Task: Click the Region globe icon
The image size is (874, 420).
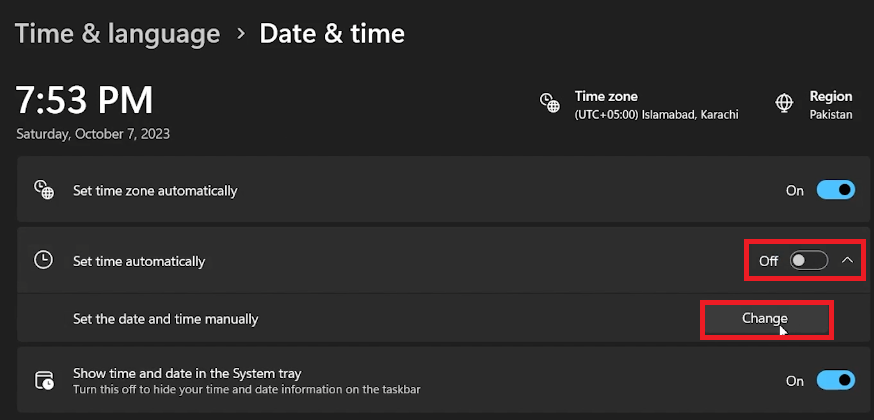Action: 785,103
